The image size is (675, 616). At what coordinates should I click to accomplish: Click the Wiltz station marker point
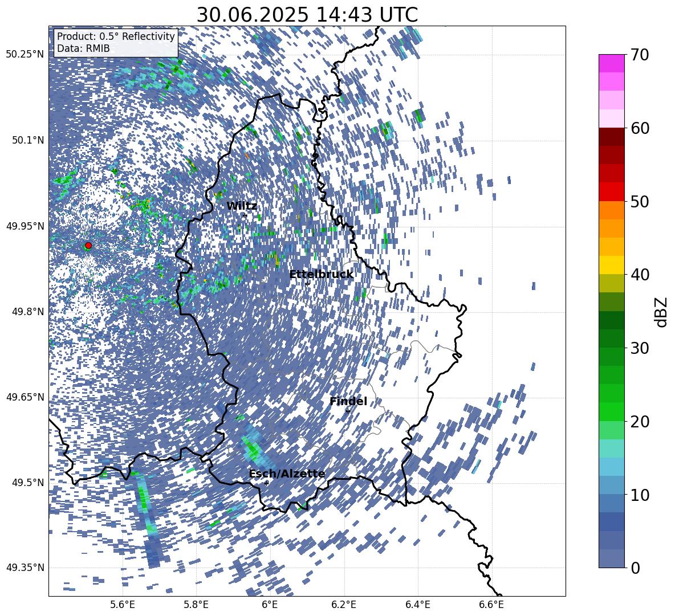(x=245, y=215)
